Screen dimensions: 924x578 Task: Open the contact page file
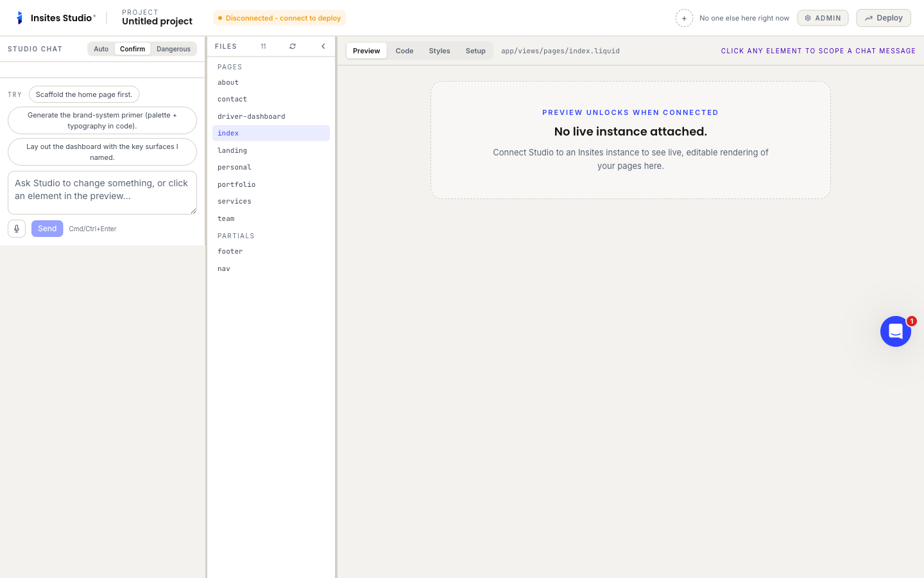click(271, 99)
